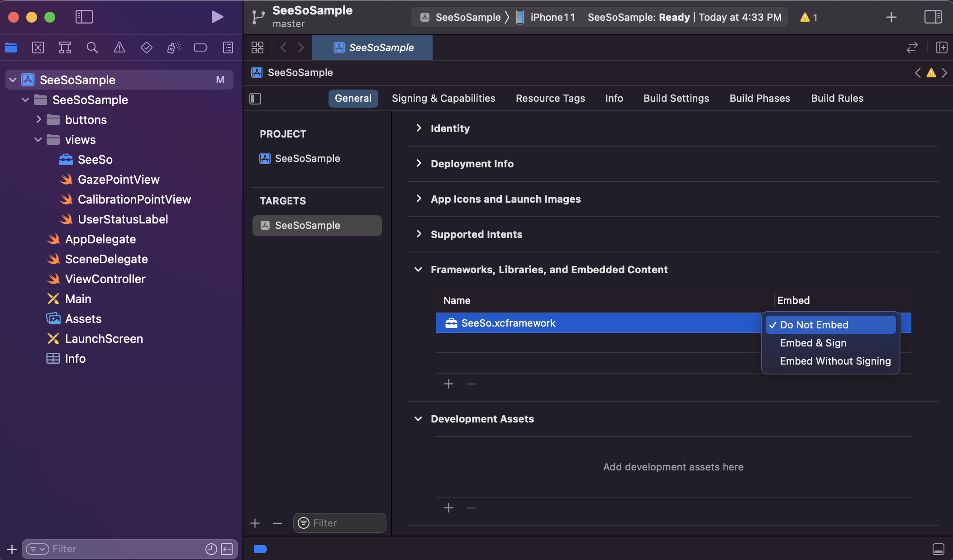Collapse the SeeSoSample project root
Image resolution: width=953 pixels, height=560 pixels.
click(13, 80)
